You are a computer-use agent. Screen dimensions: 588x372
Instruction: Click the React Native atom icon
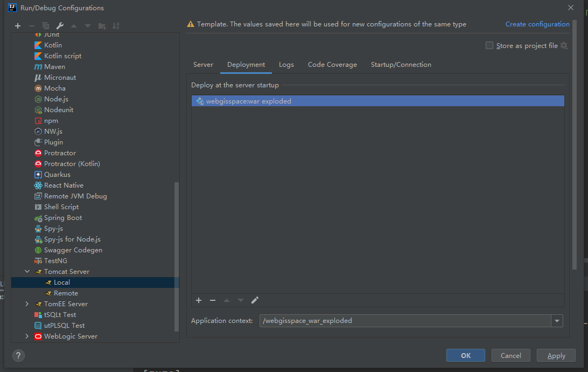(38, 185)
